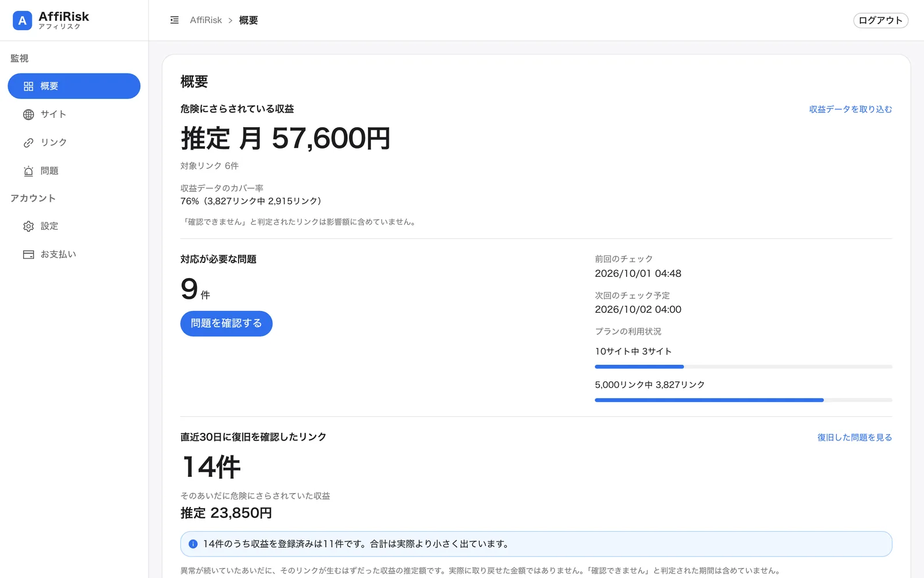The width and height of the screenshot is (924, 578).
Task: Click the sites usage progress bar
Action: point(743,366)
